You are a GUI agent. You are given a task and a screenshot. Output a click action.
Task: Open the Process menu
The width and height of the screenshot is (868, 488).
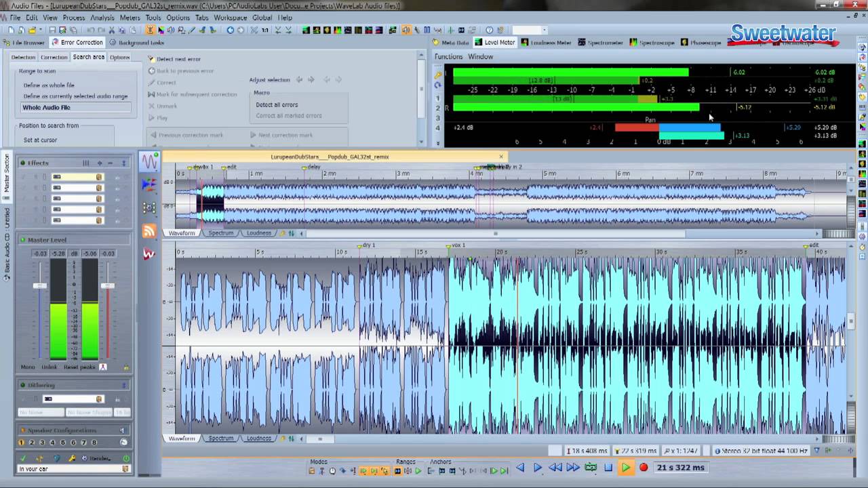pyautogui.click(x=74, y=18)
